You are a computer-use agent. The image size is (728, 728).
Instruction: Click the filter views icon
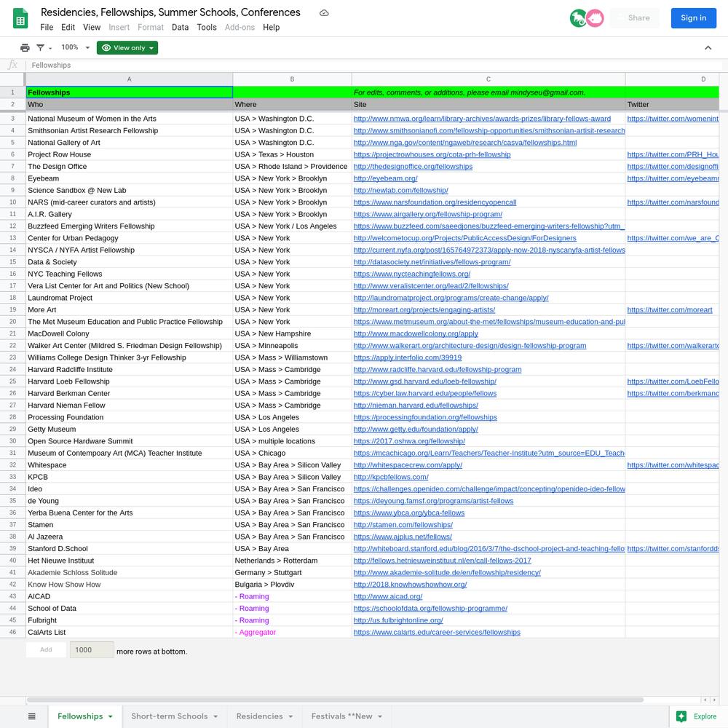tap(40, 48)
